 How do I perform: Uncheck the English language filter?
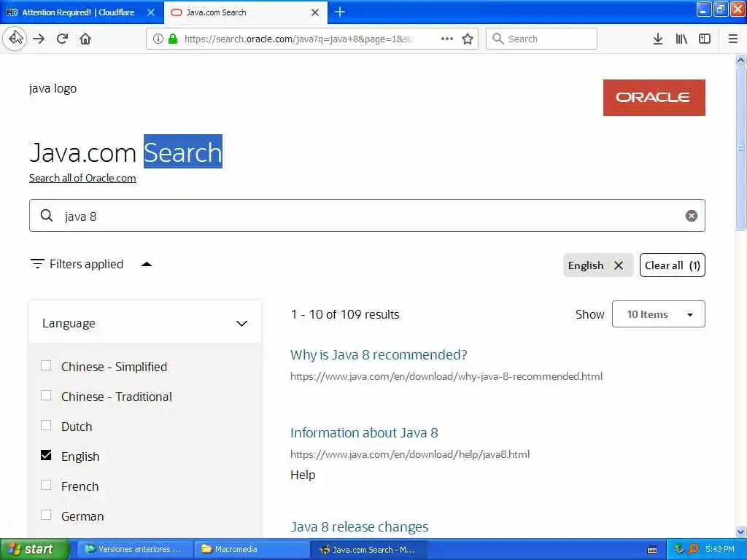point(46,456)
